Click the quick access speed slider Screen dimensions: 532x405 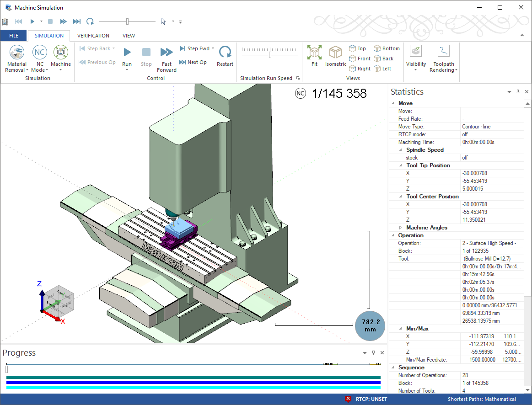[127, 21]
